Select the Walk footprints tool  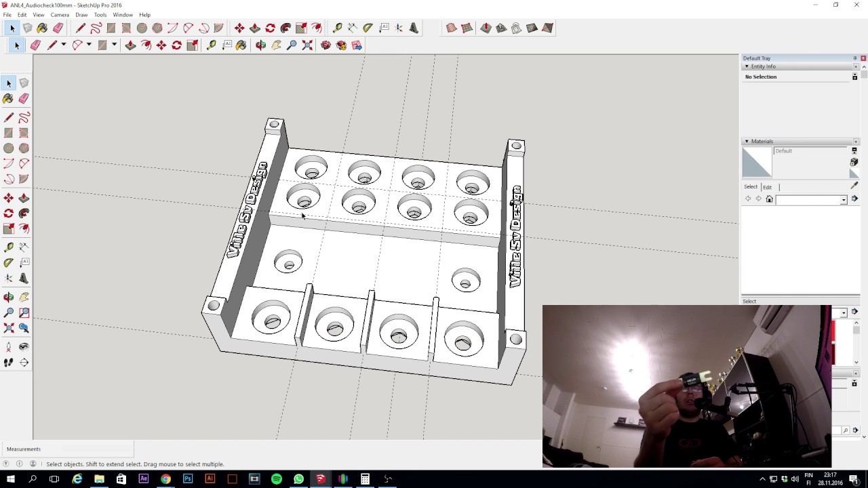(x=9, y=362)
